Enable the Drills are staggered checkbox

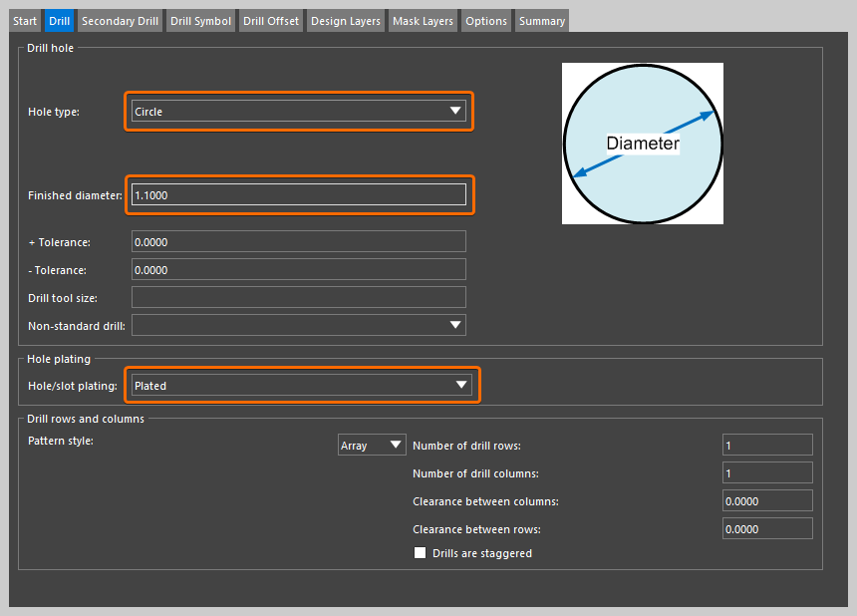click(x=420, y=553)
